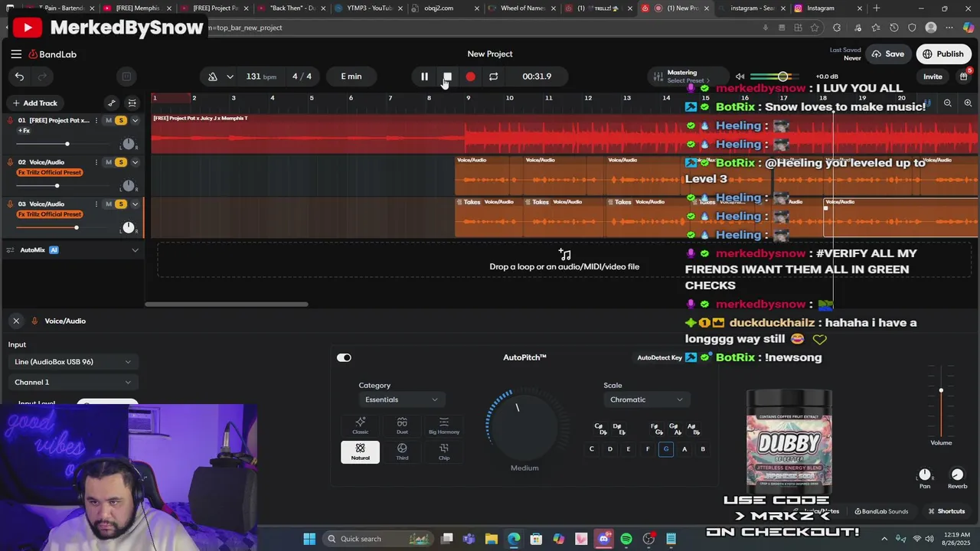Click the Invite button
The width and height of the screenshot is (980, 551).
(x=933, y=77)
